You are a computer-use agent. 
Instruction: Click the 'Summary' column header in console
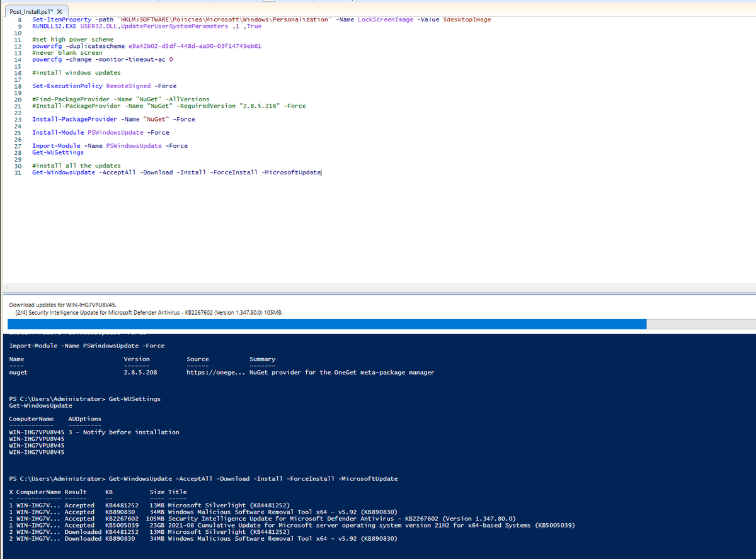(262, 359)
